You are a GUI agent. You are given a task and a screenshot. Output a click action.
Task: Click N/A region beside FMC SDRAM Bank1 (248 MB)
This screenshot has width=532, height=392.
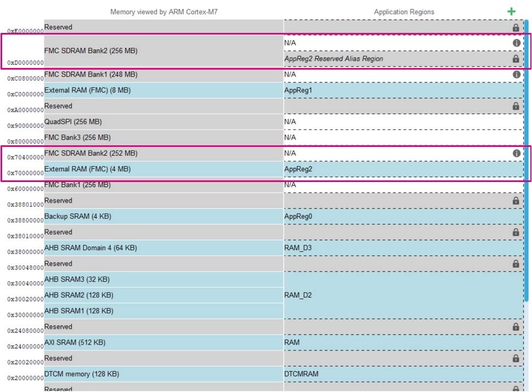(404, 75)
